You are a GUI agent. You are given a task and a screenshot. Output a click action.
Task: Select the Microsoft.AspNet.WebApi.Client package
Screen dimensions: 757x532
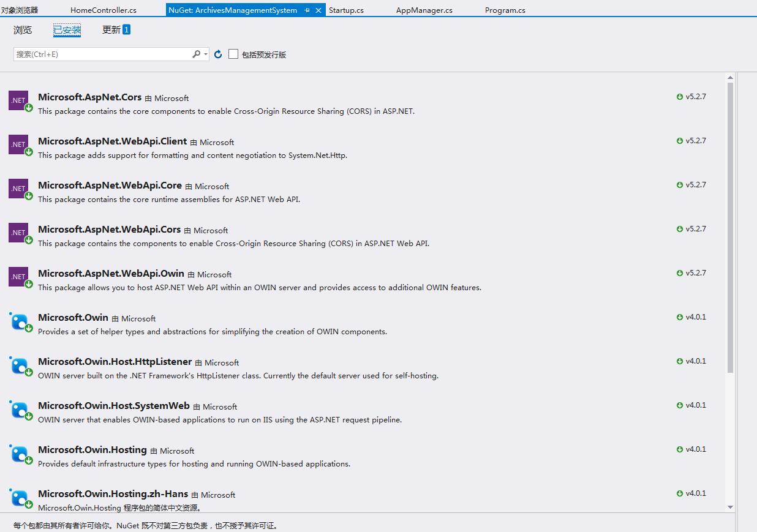[x=113, y=141]
